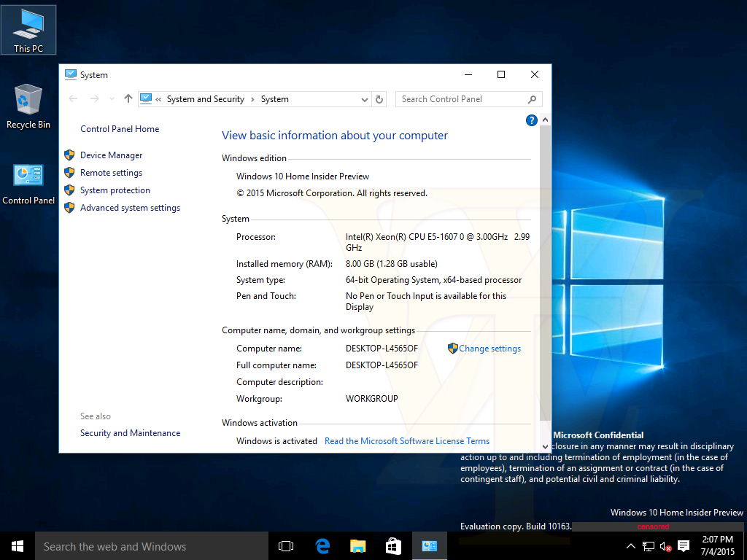Open Help with the blue question mark

[x=531, y=120]
